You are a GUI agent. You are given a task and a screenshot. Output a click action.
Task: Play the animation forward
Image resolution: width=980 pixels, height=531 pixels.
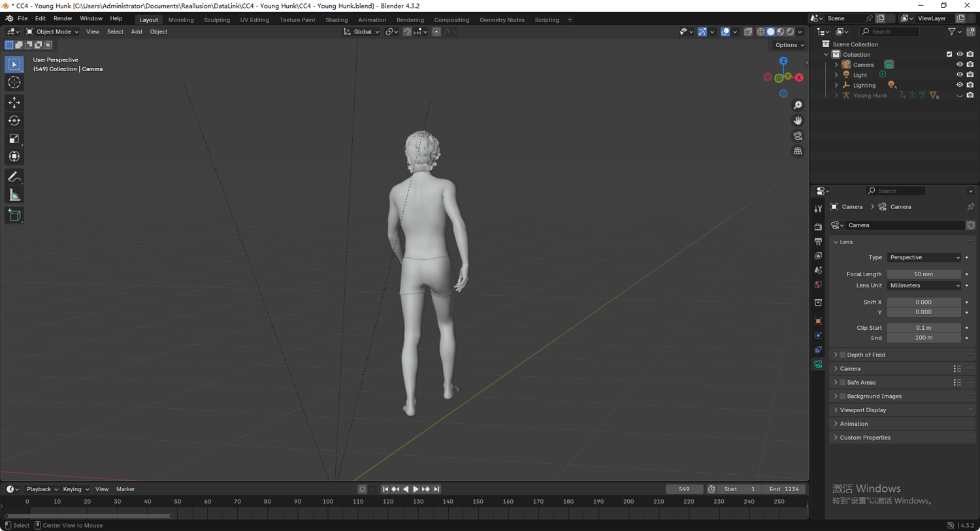point(416,489)
